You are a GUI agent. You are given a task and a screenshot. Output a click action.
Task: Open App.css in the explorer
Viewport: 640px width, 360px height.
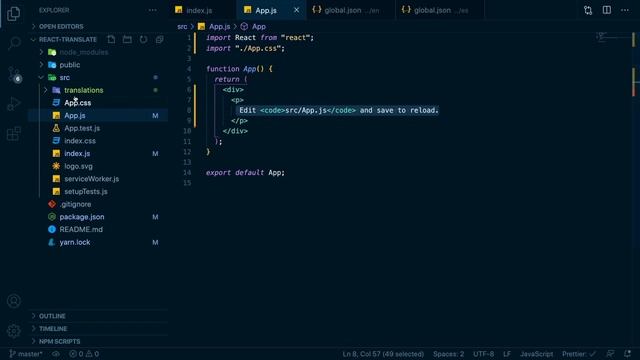pos(98,103)
